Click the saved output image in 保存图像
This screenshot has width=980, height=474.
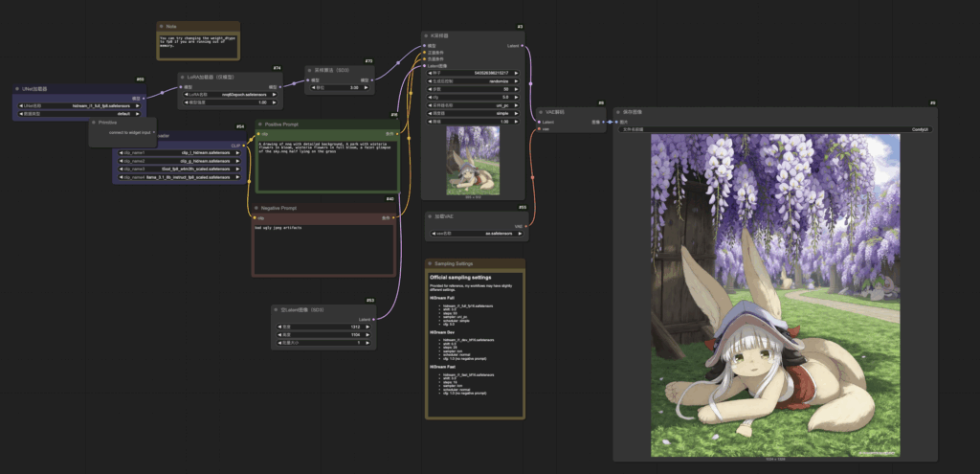pyautogui.click(x=775, y=295)
